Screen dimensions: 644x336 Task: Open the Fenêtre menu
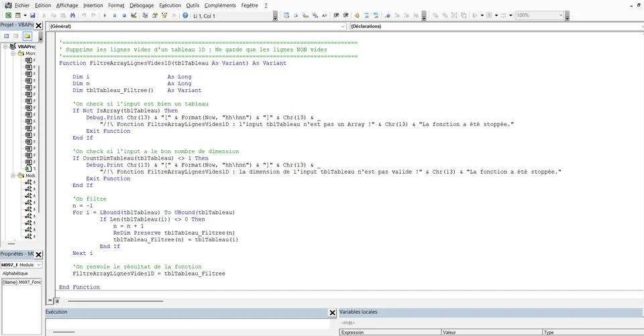250,5
